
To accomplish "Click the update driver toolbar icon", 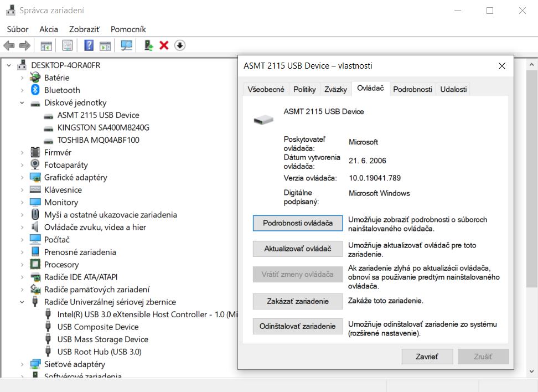I will [x=148, y=45].
